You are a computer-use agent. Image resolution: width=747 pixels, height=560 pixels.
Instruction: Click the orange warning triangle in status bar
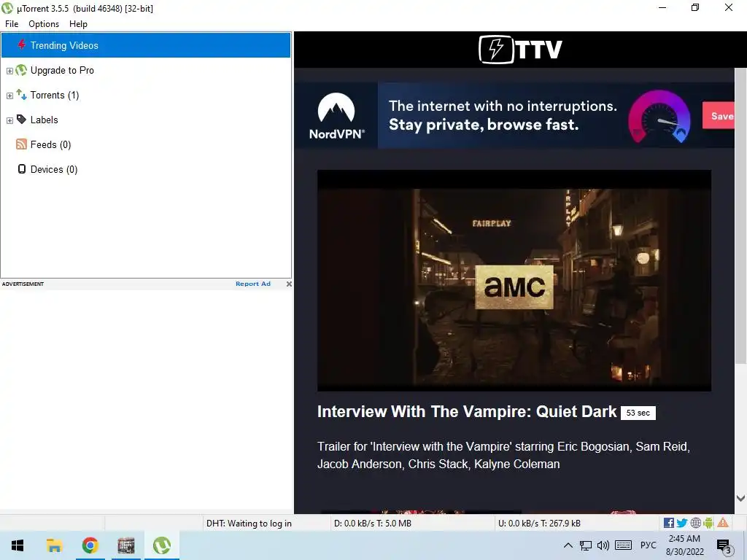(723, 522)
